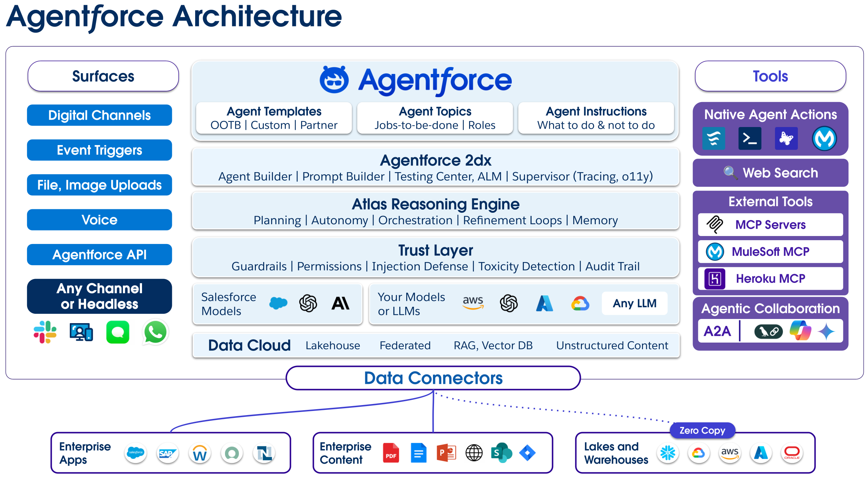The height and width of the screenshot is (488, 868).
Task: Click the Any LLM box
Action: [634, 303]
